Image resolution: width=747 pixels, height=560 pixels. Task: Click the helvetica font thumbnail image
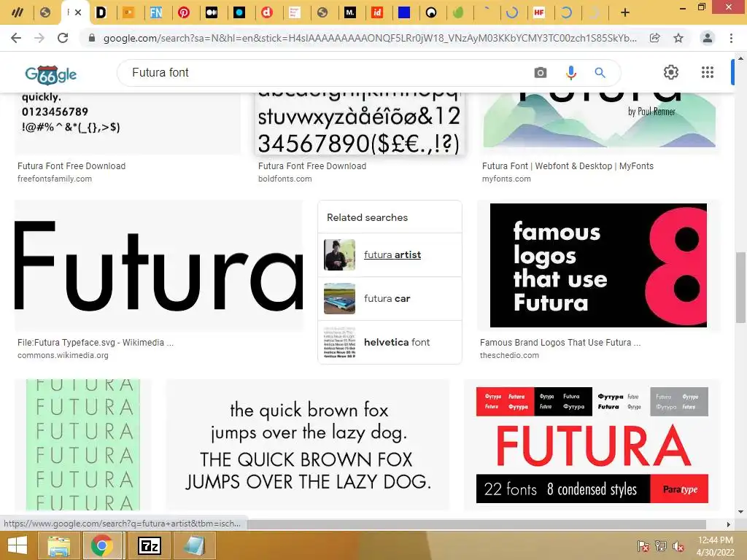click(340, 343)
